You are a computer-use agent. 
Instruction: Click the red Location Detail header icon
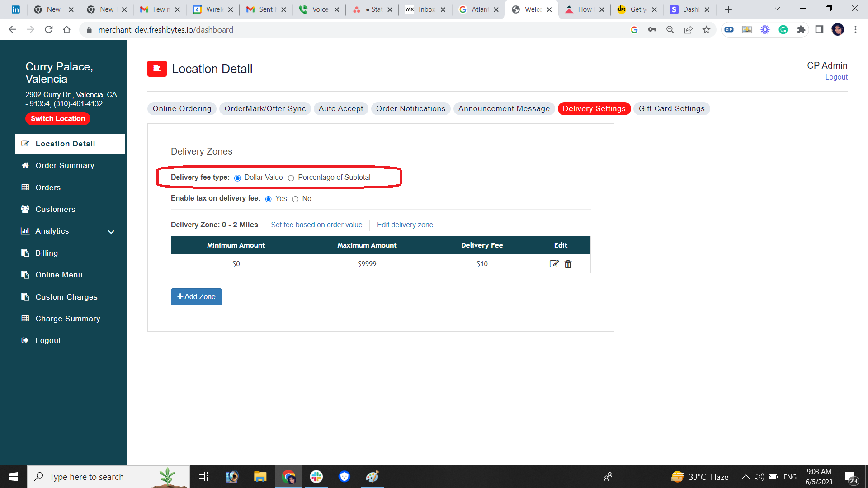click(157, 69)
